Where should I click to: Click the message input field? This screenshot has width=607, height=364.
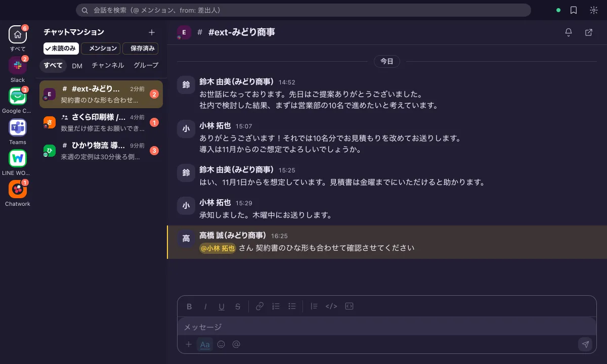point(387,327)
